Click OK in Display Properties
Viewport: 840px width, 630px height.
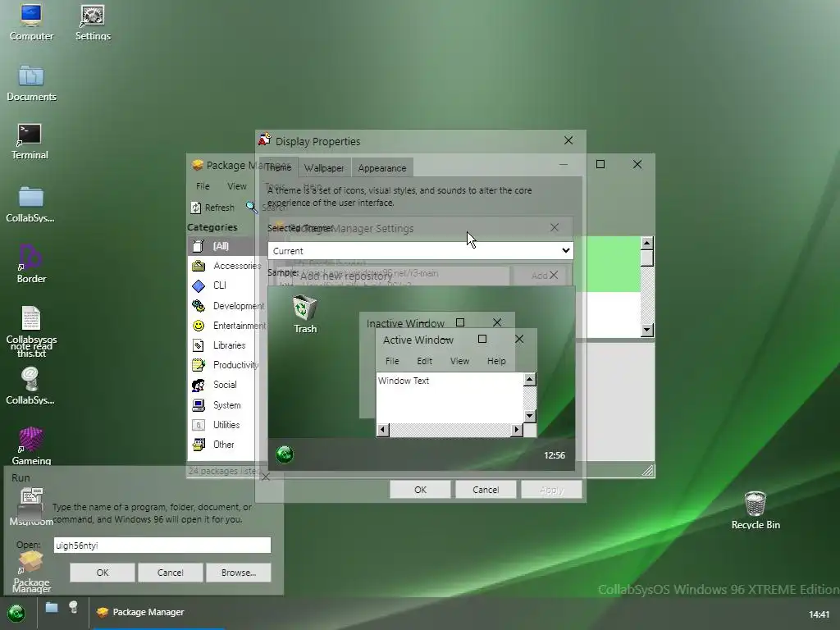point(420,490)
